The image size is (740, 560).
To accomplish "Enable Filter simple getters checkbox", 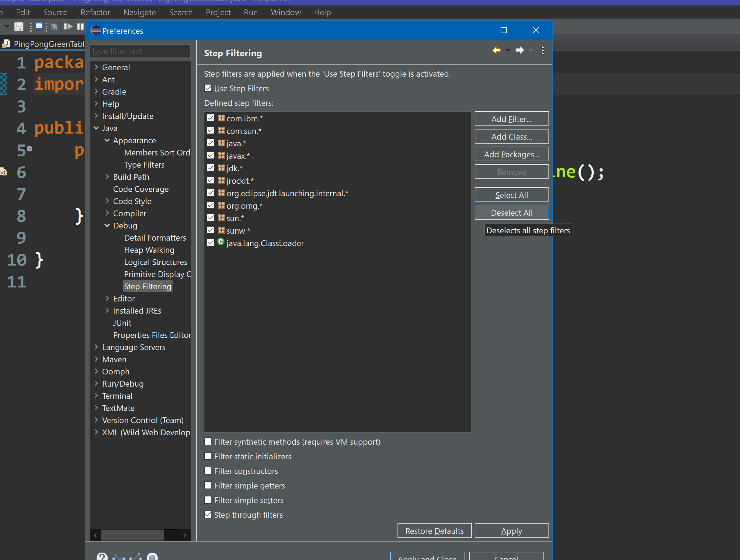I will click(x=208, y=485).
